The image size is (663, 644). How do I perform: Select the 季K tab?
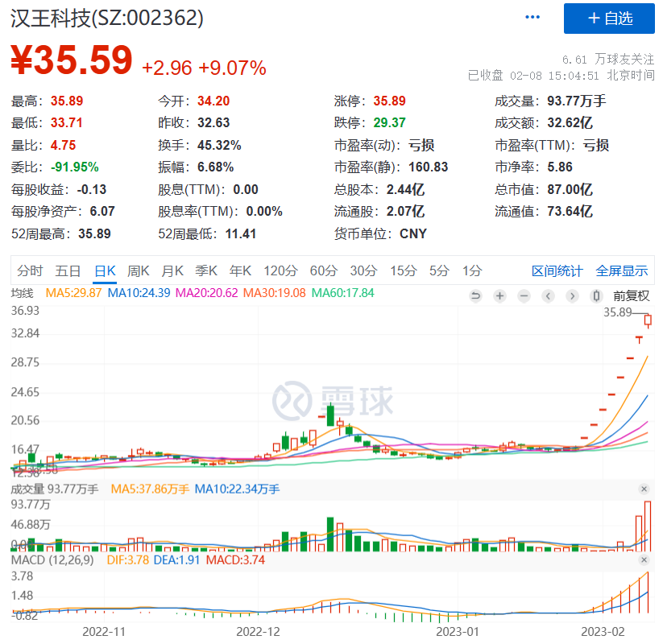tap(206, 270)
